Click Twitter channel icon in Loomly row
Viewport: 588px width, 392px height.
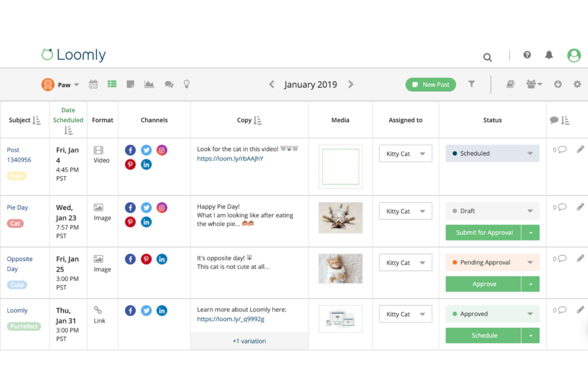146,311
